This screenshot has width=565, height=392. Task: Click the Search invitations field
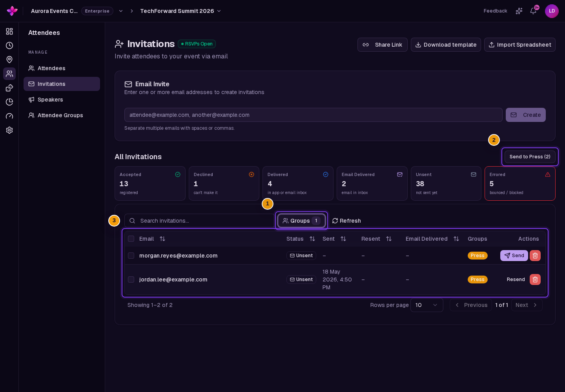pyautogui.click(x=199, y=221)
